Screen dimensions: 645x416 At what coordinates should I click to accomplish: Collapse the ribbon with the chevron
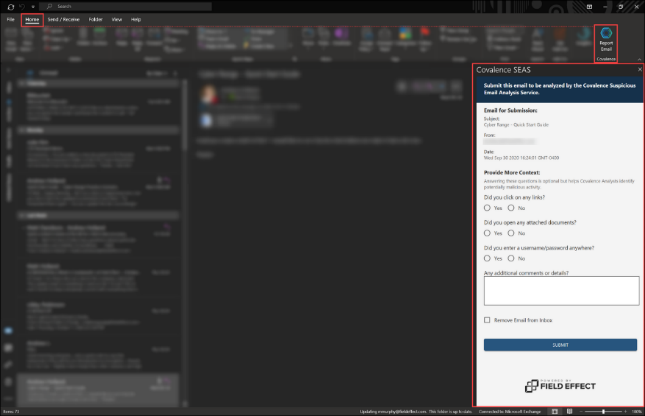click(x=639, y=59)
